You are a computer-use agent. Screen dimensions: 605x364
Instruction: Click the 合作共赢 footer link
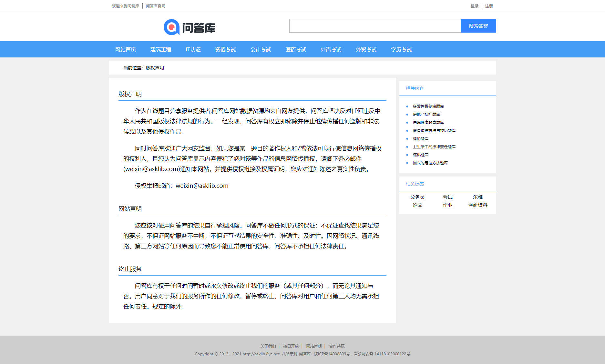pos(337,346)
